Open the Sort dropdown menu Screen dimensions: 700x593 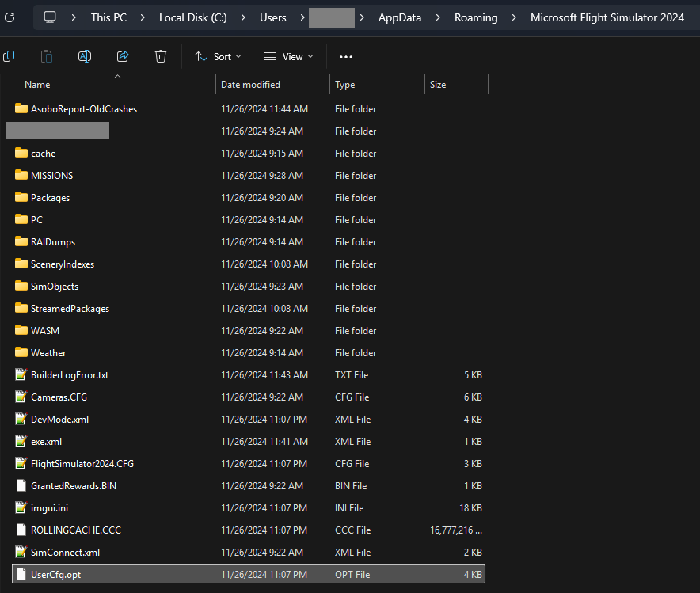[218, 57]
